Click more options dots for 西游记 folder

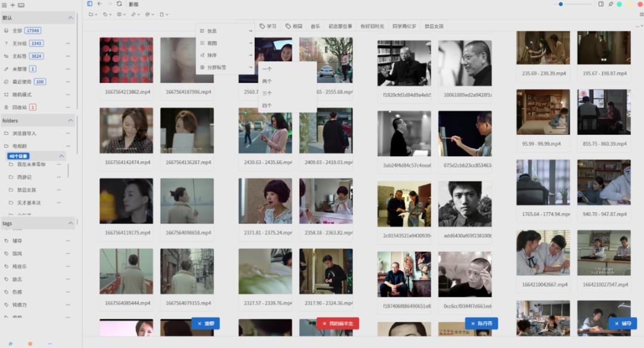click(58, 178)
